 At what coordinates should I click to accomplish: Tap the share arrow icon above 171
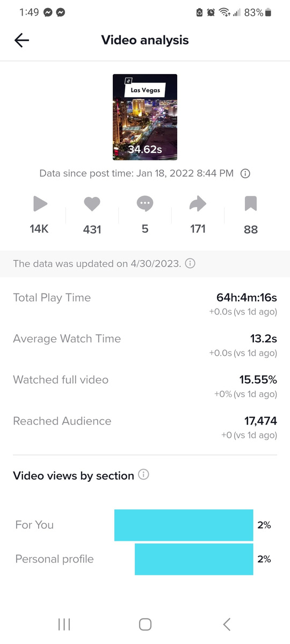198,204
